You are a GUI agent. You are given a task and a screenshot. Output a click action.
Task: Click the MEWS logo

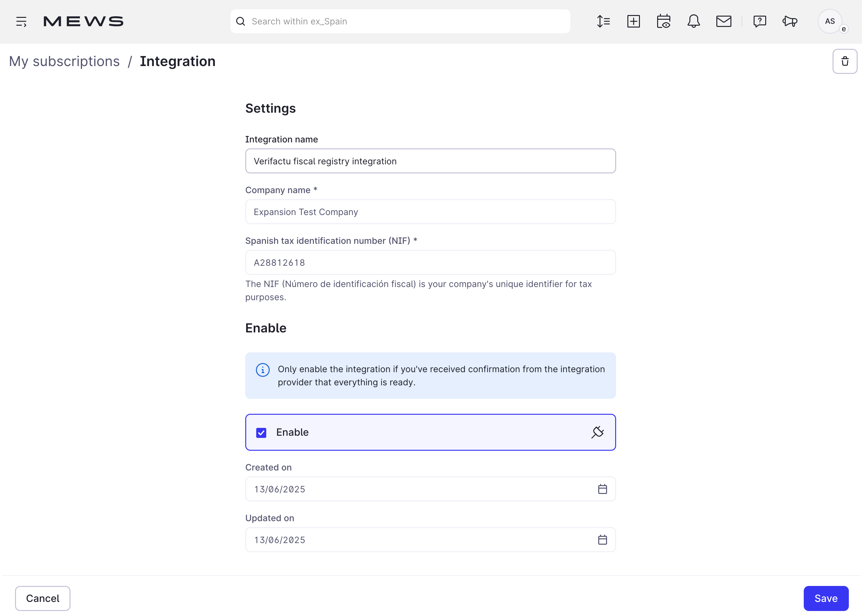(84, 22)
